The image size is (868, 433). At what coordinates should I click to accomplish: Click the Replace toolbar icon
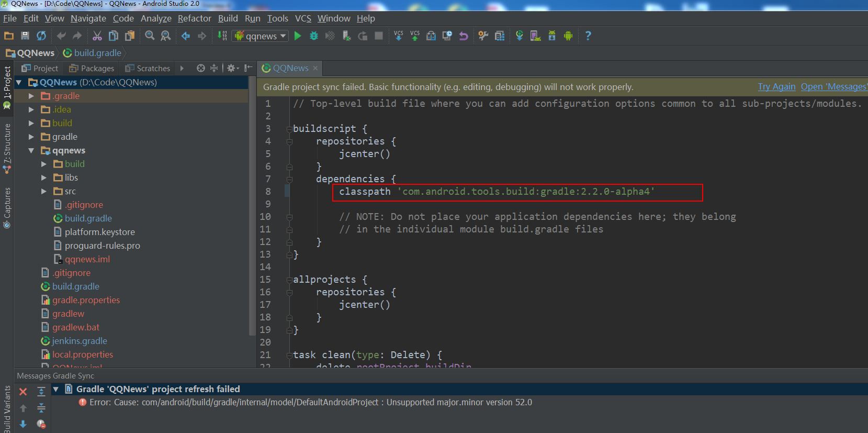pos(166,36)
